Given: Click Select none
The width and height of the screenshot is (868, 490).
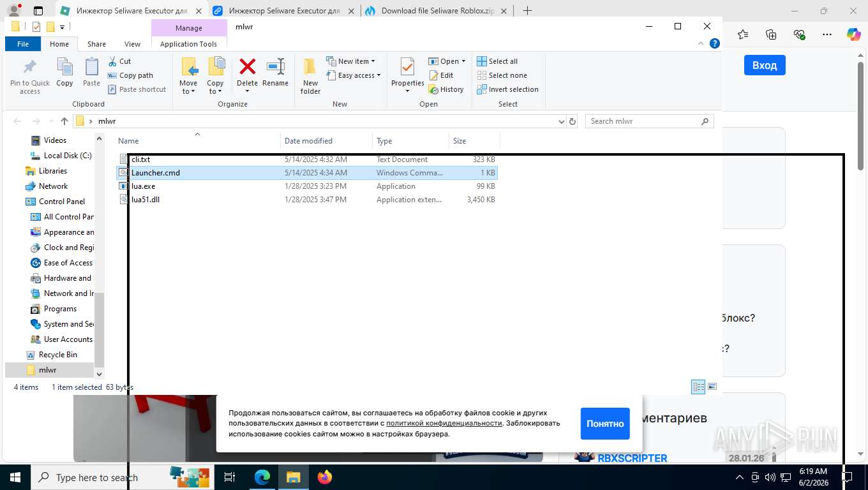Looking at the screenshot, I should [x=502, y=75].
